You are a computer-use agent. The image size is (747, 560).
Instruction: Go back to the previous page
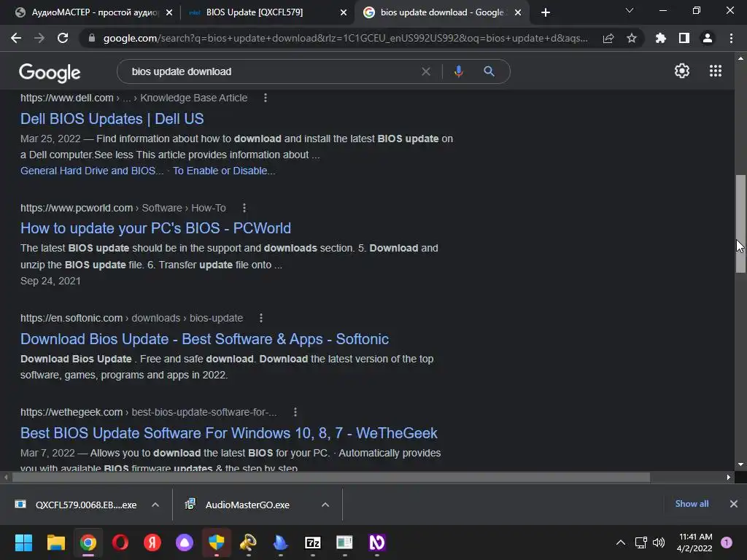[16, 38]
